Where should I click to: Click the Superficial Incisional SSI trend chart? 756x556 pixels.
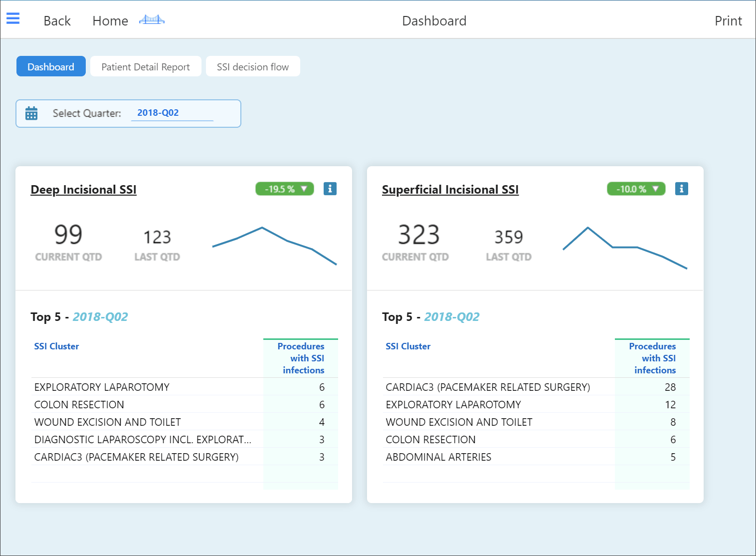[x=625, y=248]
